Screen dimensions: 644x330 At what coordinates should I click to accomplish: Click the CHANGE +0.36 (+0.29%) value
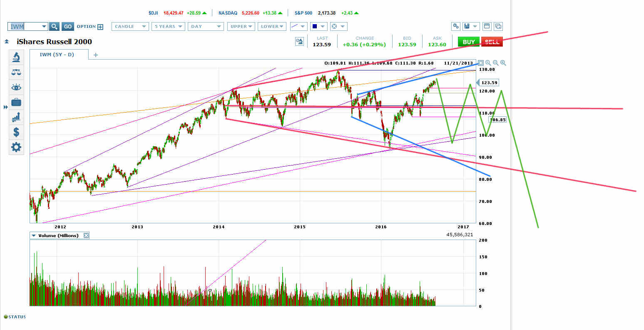tap(364, 45)
